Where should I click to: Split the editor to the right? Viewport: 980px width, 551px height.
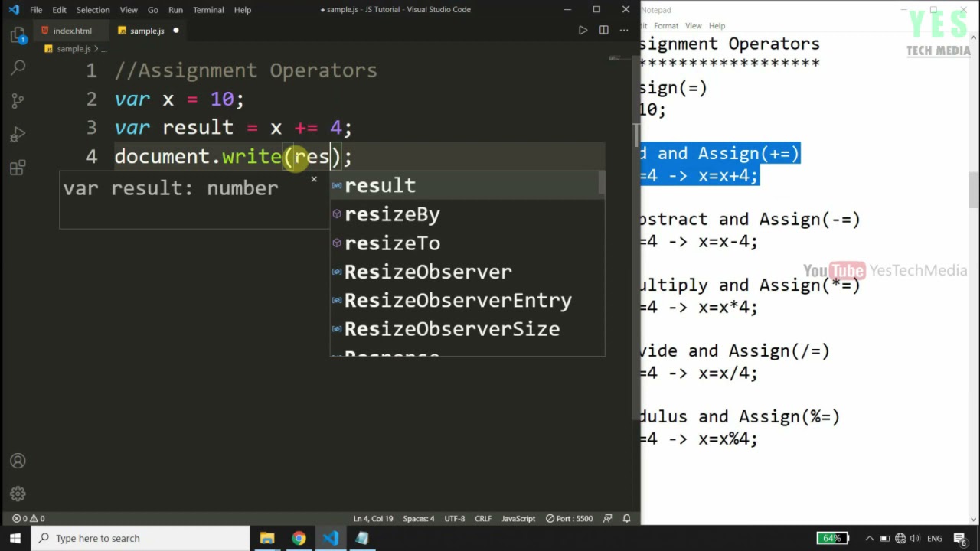click(603, 30)
